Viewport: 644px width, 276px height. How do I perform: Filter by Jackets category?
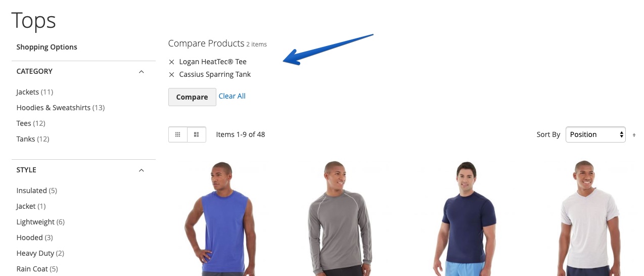coord(34,92)
